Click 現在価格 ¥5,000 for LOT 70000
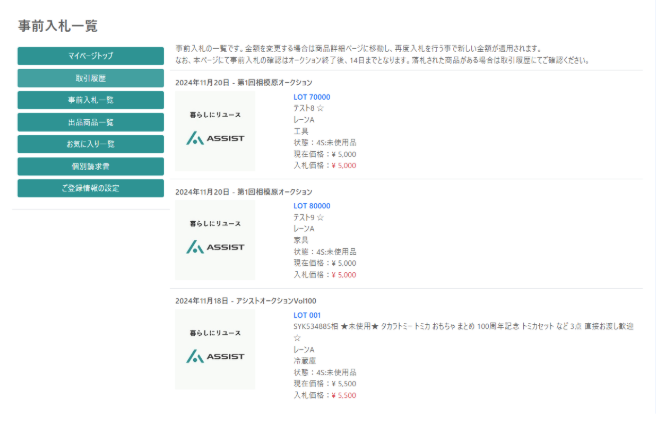The width and height of the screenshot is (658, 423). 325,154
